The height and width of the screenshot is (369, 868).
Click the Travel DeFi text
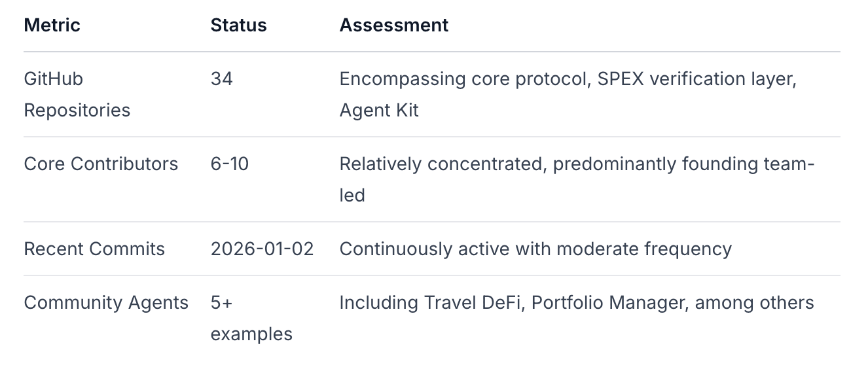(473, 302)
